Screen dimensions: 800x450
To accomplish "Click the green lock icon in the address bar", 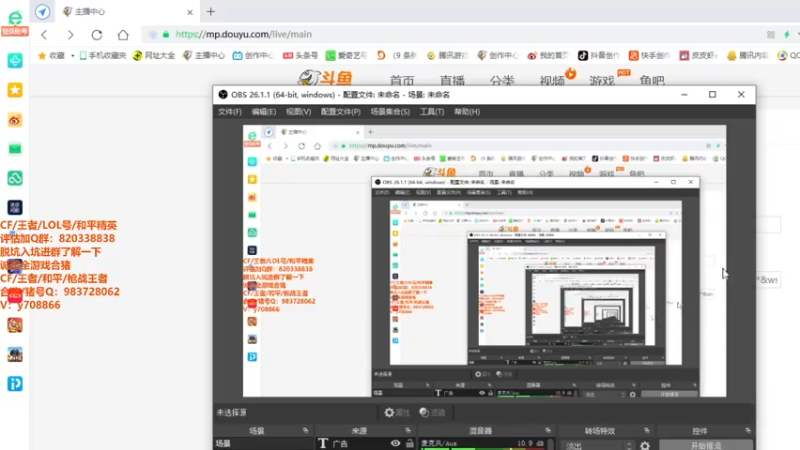I will pyautogui.click(x=166, y=35).
